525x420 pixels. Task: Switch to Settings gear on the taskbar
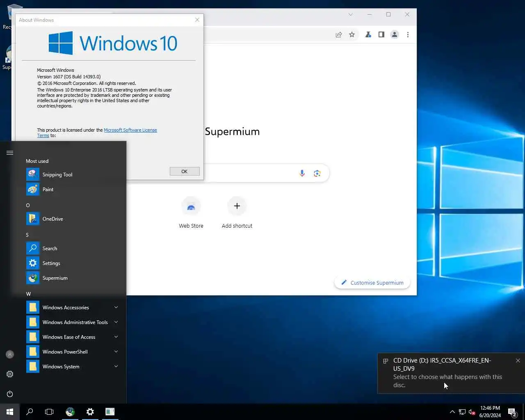[90, 412]
